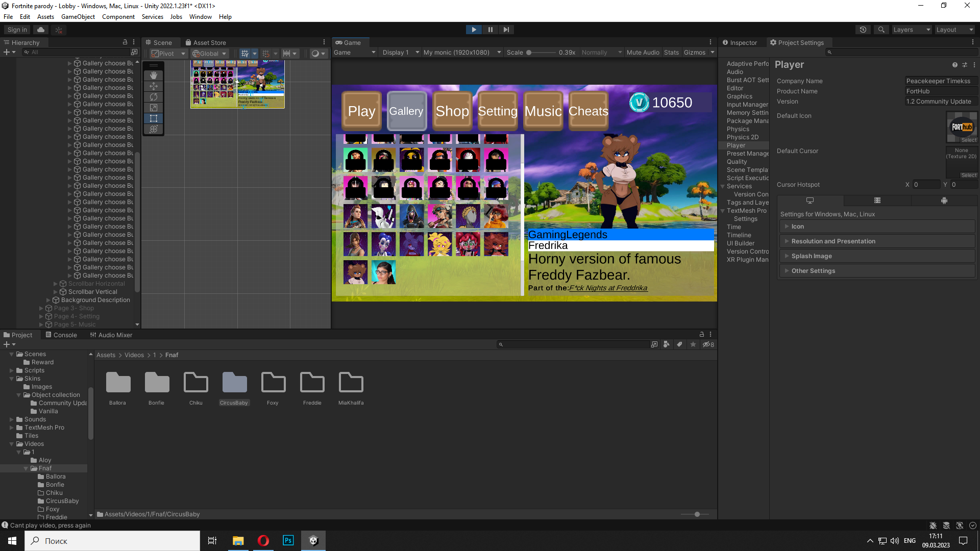
Task: Lock the Hierarchy panel
Action: click(125, 42)
